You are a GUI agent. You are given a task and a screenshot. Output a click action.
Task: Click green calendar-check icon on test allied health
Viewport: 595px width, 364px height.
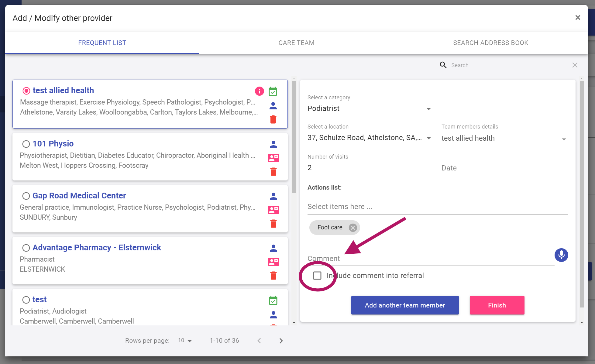[273, 91]
